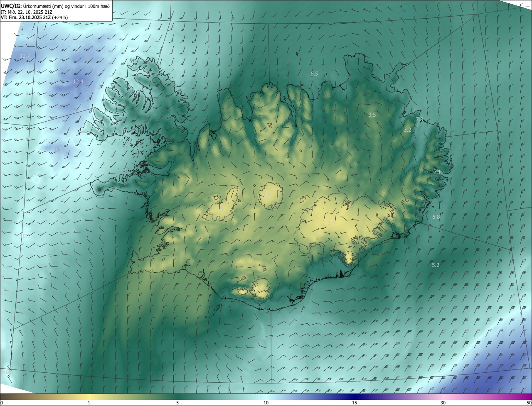Click the 11.5 value label on the map

click(57, 149)
